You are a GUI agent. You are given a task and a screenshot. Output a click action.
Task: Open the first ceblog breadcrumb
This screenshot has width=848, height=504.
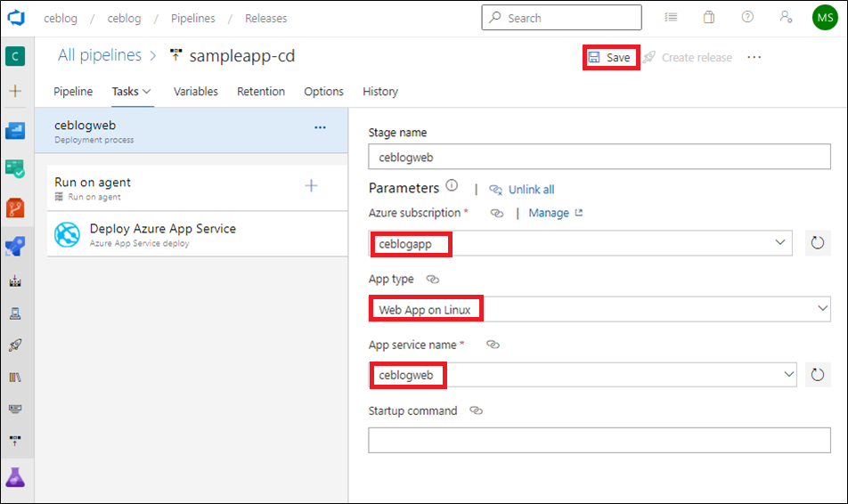click(61, 19)
